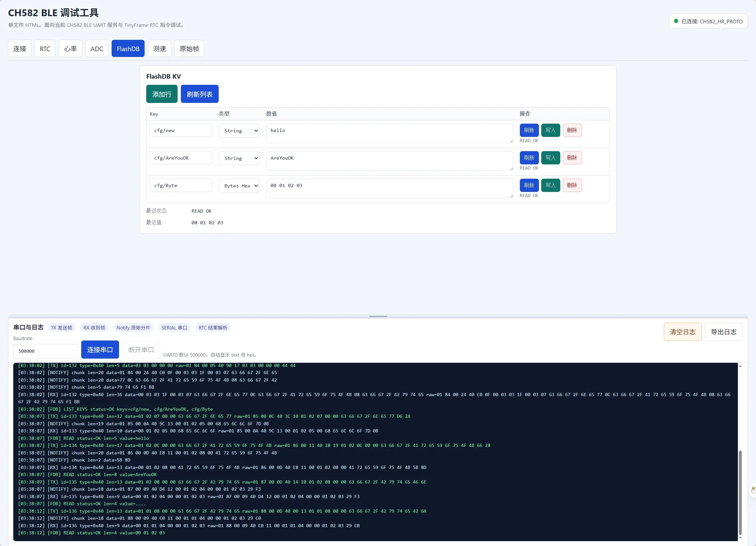756x546 pixels.
Task: Click the 'READ OK' status under cfg/new row
Action: (x=529, y=141)
